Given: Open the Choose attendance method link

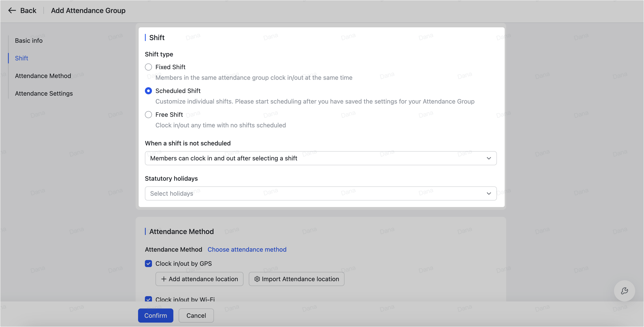Looking at the screenshot, I should [247, 249].
